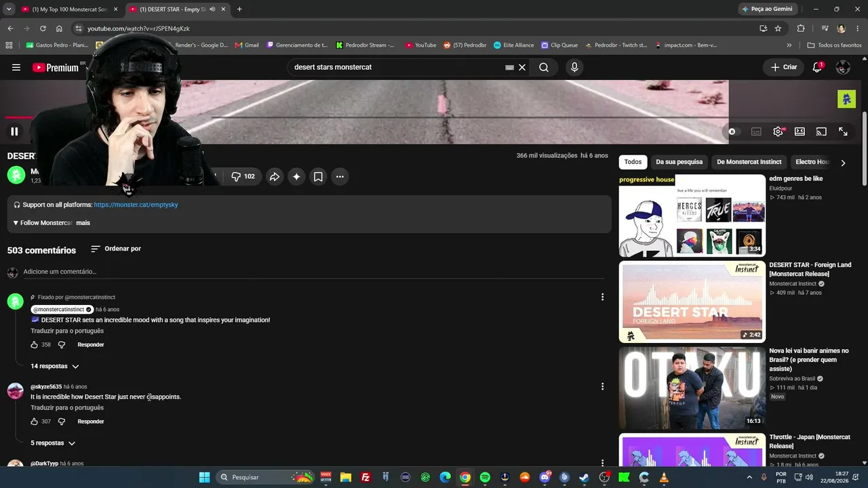Pause the video with the player button
This screenshot has width=868, height=488.
point(14,131)
